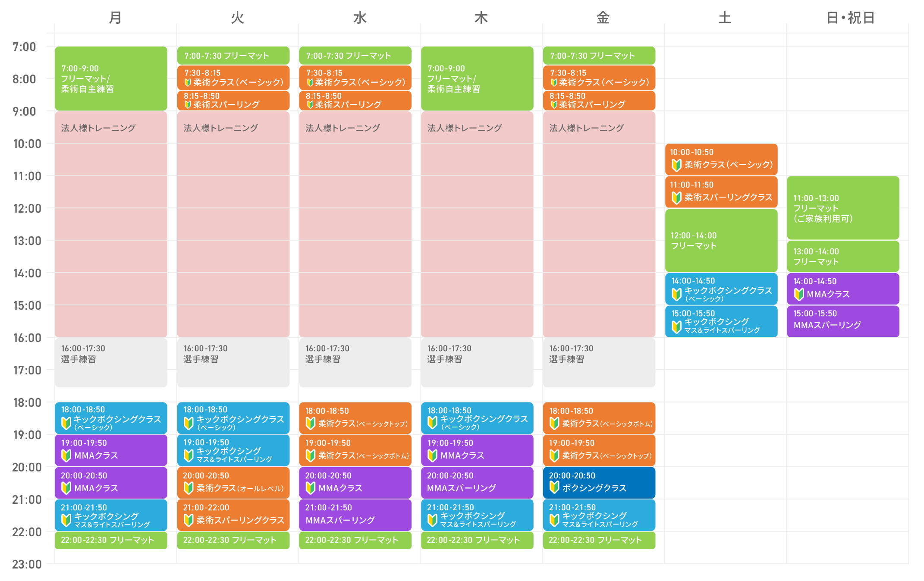Click beginner mark on Wednesday 19:00 柔術クラス ベーシックボトム

pos(311,455)
